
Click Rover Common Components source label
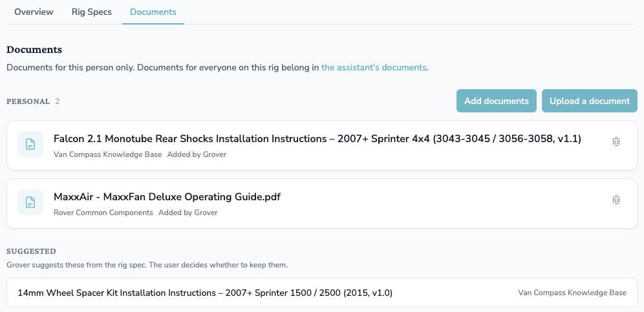(x=103, y=213)
